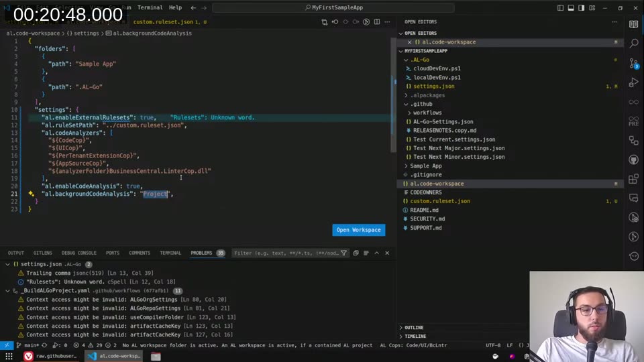The image size is (644, 362).
Task: Collapse settings.json problems group
Action: pyautogui.click(x=8, y=264)
